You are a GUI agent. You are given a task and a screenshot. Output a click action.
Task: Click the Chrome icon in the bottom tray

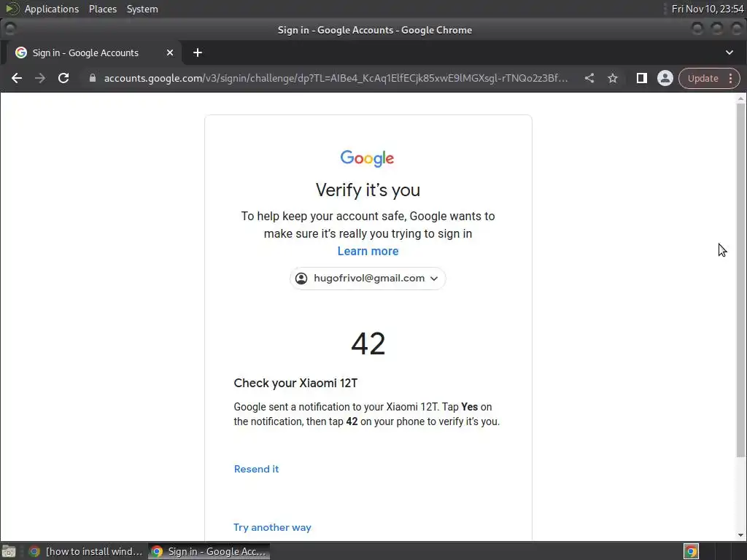pos(691,551)
